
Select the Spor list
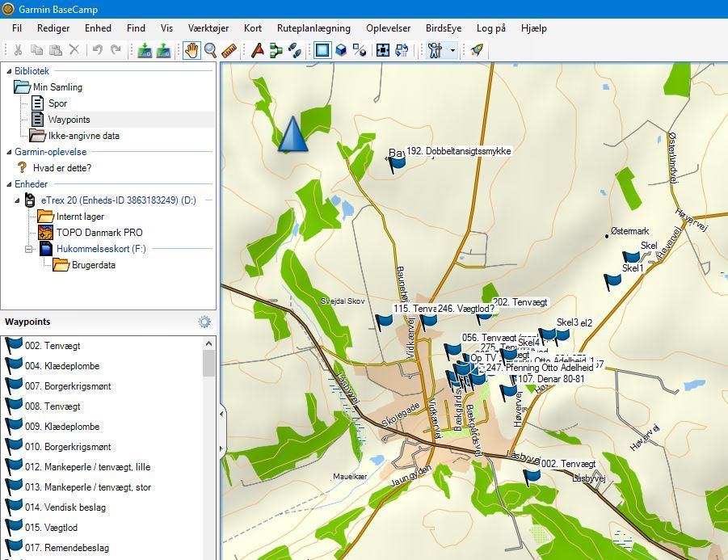[x=57, y=103]
